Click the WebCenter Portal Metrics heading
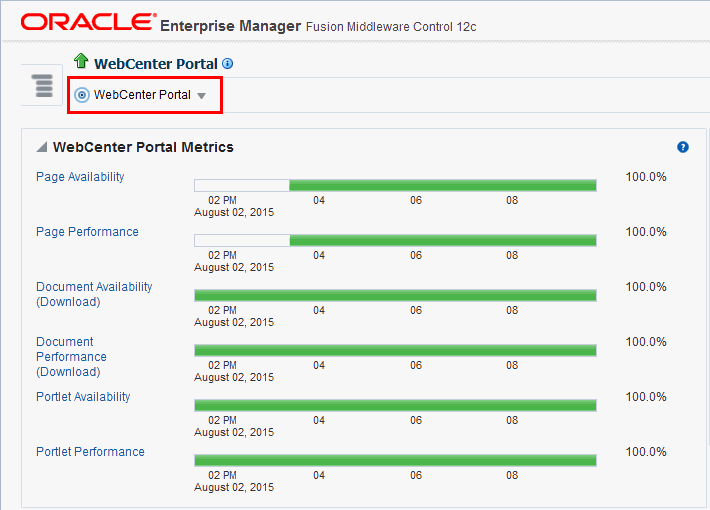Screen dimensions: 710x510 (x=143, y=147)
